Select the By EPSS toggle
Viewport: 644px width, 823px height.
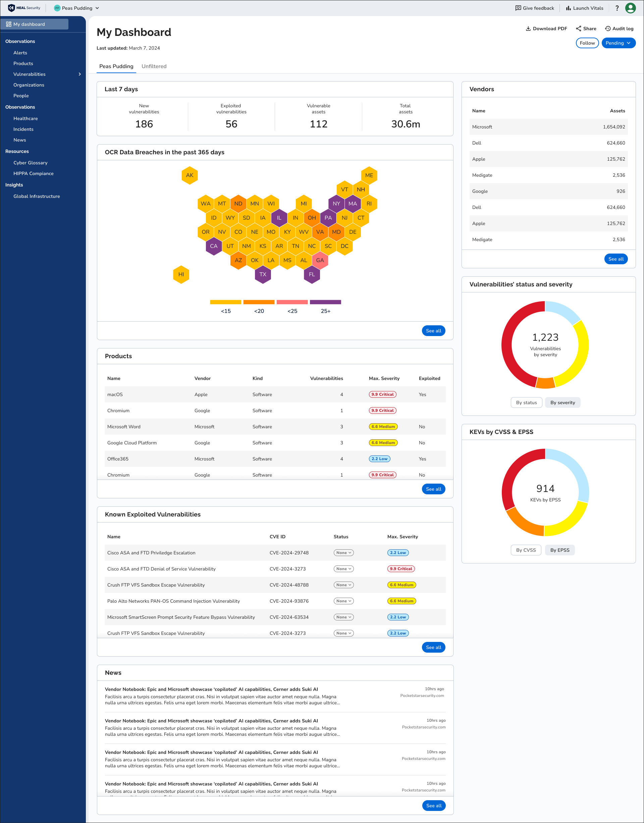(559, 550)
